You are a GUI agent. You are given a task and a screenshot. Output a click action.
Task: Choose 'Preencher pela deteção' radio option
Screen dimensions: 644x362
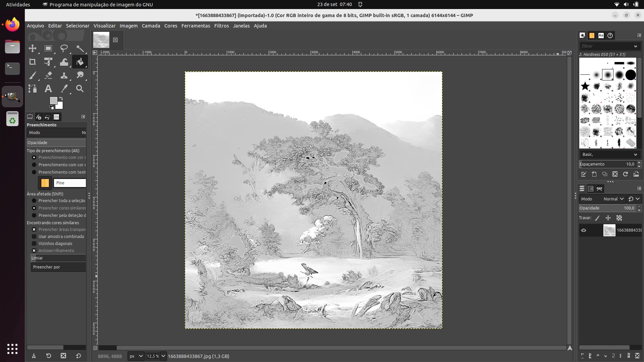34,216
